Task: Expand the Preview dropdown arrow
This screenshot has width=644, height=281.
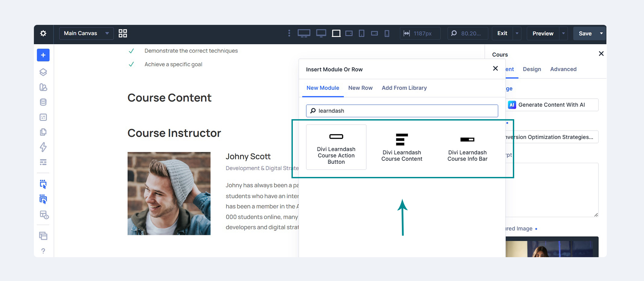Action: tap(563, 33)
